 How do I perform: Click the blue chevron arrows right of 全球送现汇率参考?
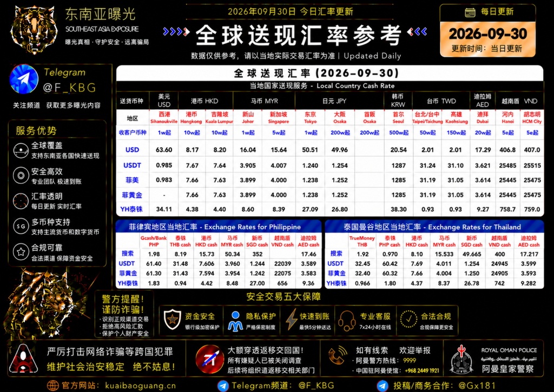pyautogui.click(x=417, y=32)
